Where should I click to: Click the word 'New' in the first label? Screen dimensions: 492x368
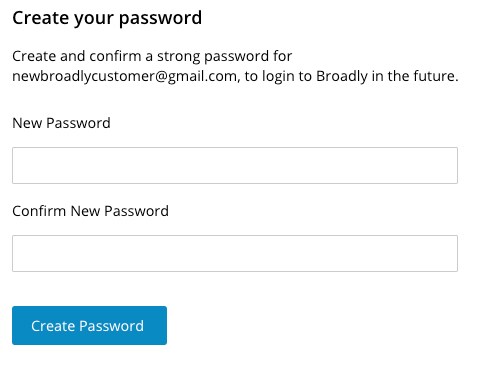coord(27,123)
